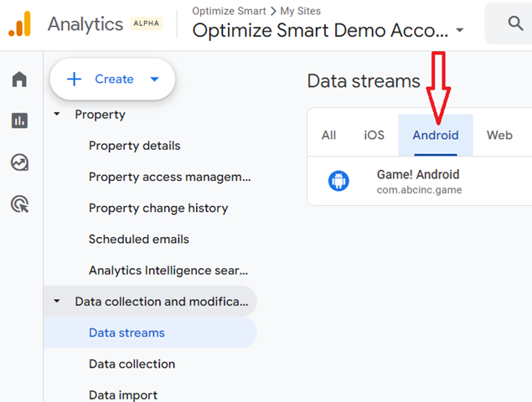The width and height of the screenshot is (532, 402).
Task: Open Data collection menu item
Action: coord(132,364)
